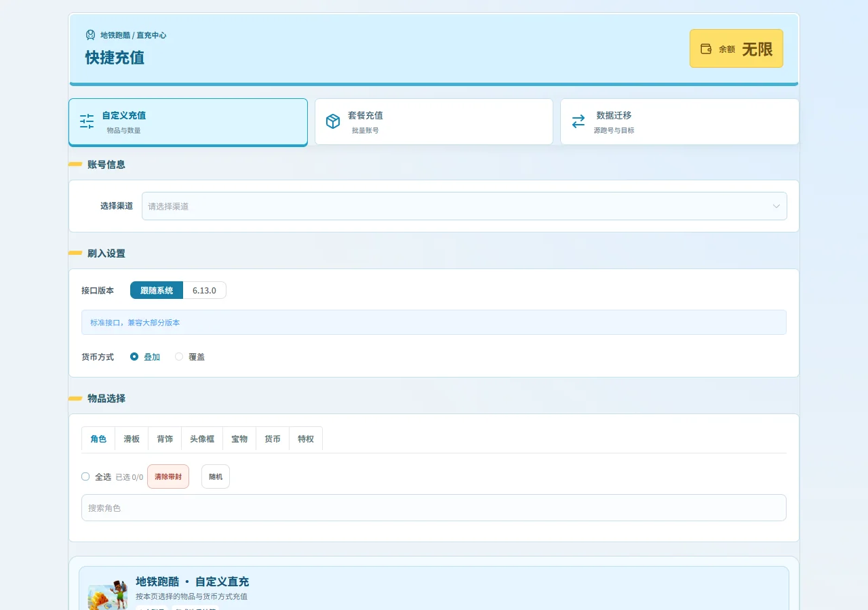Click the 余额 无限 balance badge
The width and height of the screenshot is (868, 610).
(736, 49)
